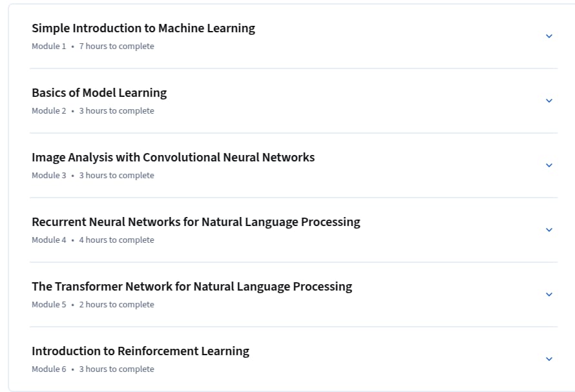The height and width of the screenshot is (392, 575).
Task: Select Introduction to Reinforcement Learning heading
Action: coord(140,351)
